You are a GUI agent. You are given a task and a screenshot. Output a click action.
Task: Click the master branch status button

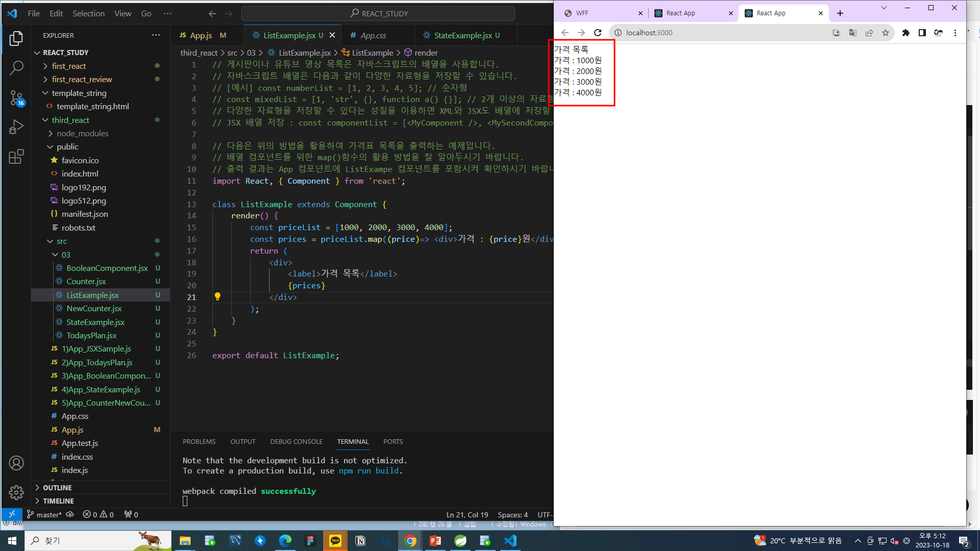coord(48,515)
